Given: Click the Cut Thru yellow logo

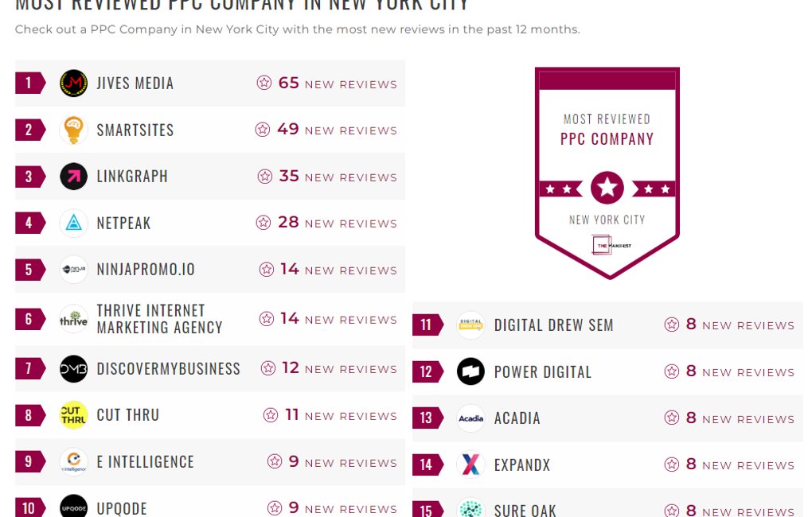Looking at the screenshot, I should [73, 415].
